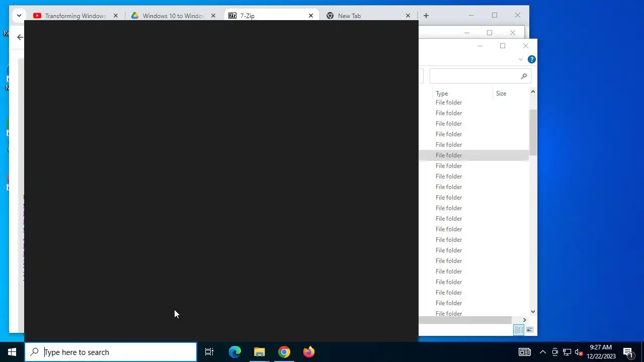Viewport: 644px width, 362px height.
Task: Switch to the Windows 10 to Windows Drive tab
Action: (168, 16)
